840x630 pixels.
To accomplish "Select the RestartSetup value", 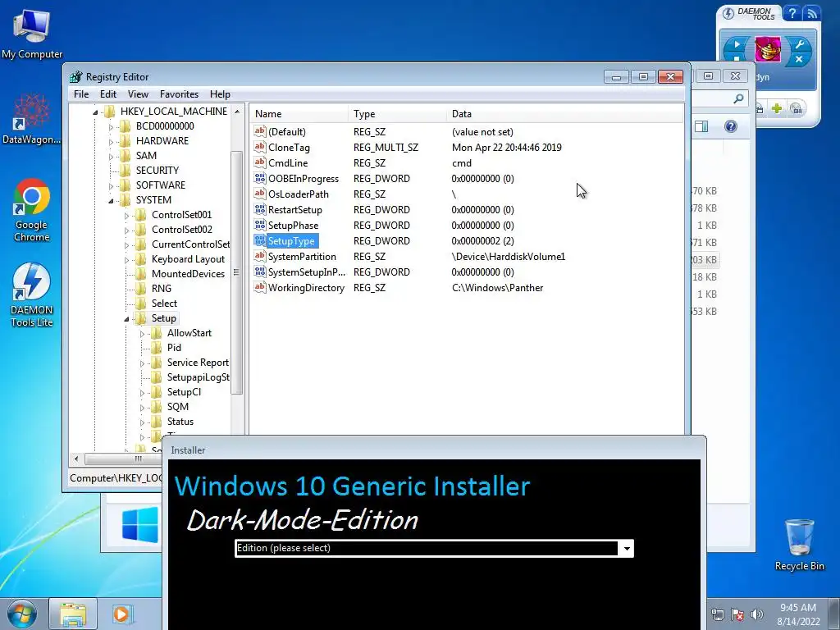I will tap(294, 209).
